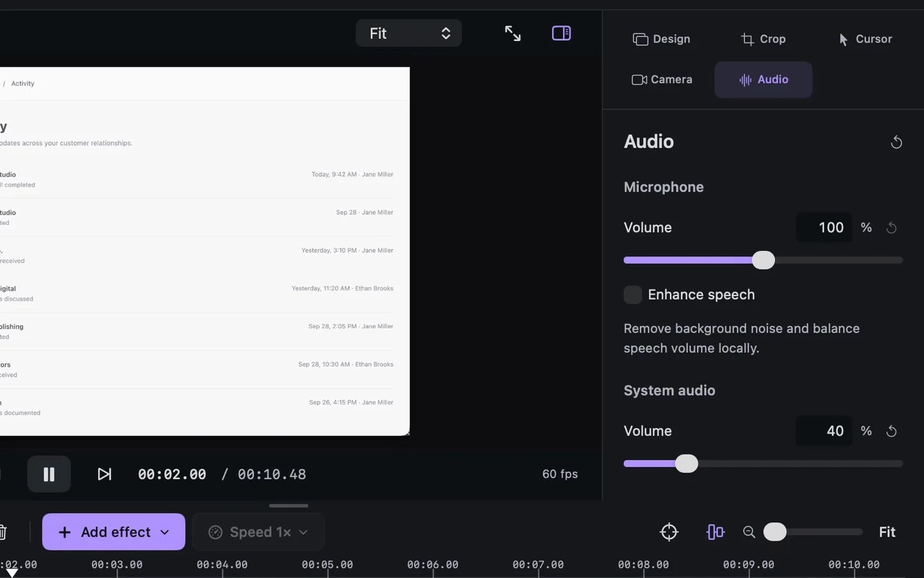The height and width of the screenshot is (578, 924).
Task: Click the timeline zoom out magnifier
Action: (x=749, y=532)
